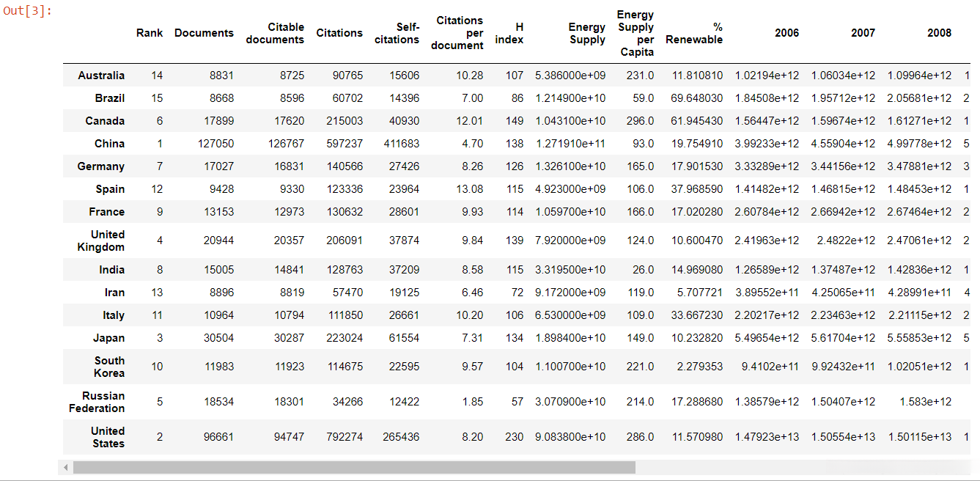Viewport: 980px width, 481px height.
Task: Click the 2007 column header
Action: (x=863, y=33)
